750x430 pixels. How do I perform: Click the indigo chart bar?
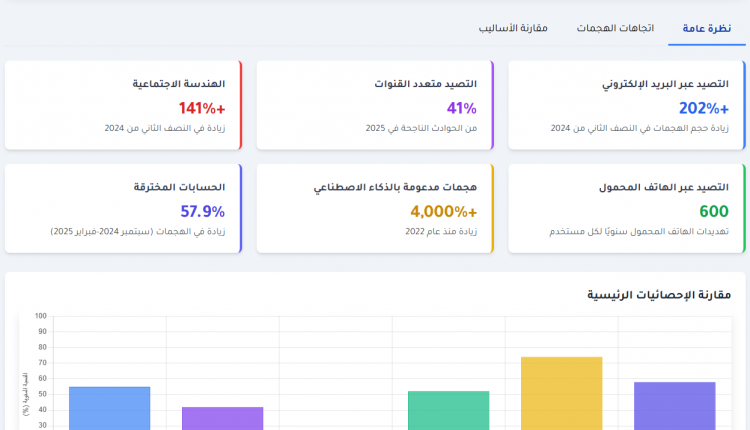pos(674,406)
